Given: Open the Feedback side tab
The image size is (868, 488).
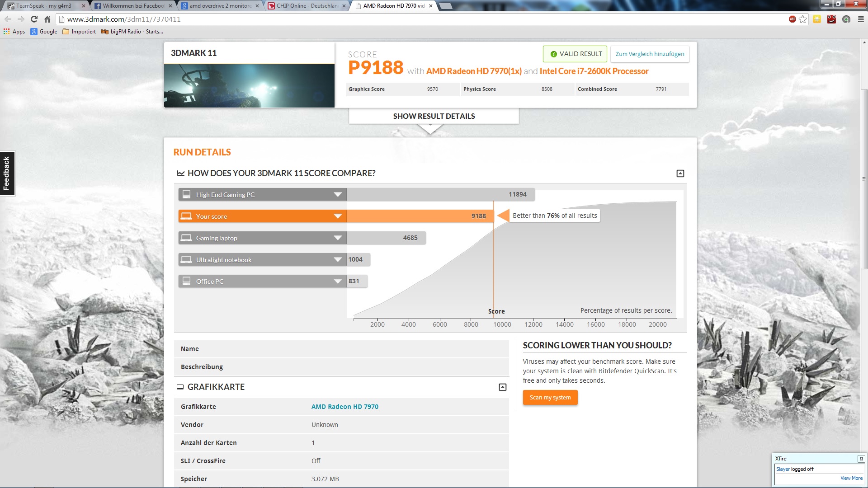Looking at the screenshot, I should [7, 174].
